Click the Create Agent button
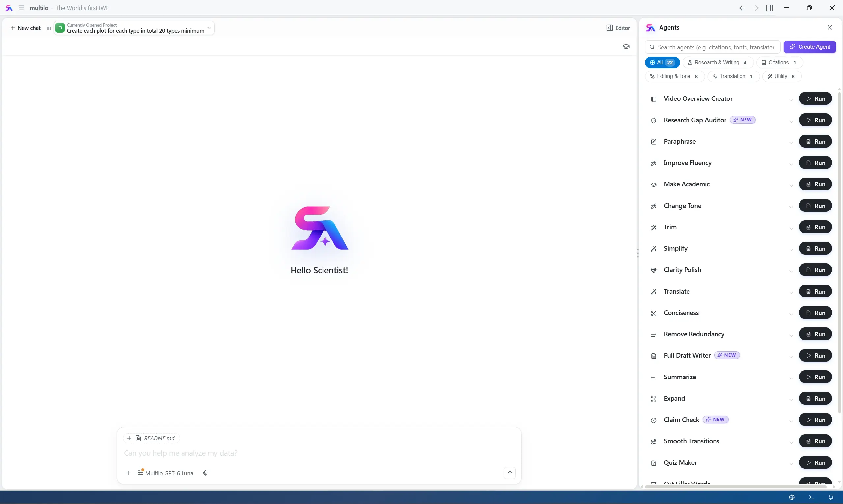The height and width of the screenshot is (504, 843). point(810,47)
